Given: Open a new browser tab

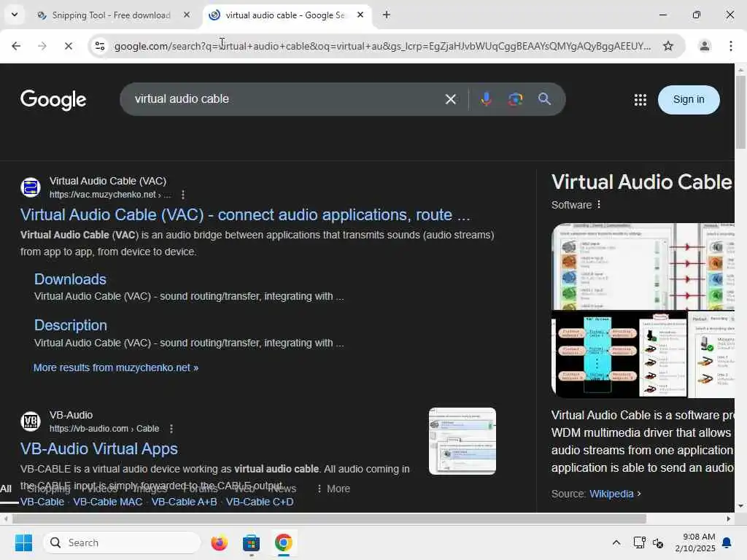Looking at the screenshot, I should pyautogui.click(x=387, y=15).
